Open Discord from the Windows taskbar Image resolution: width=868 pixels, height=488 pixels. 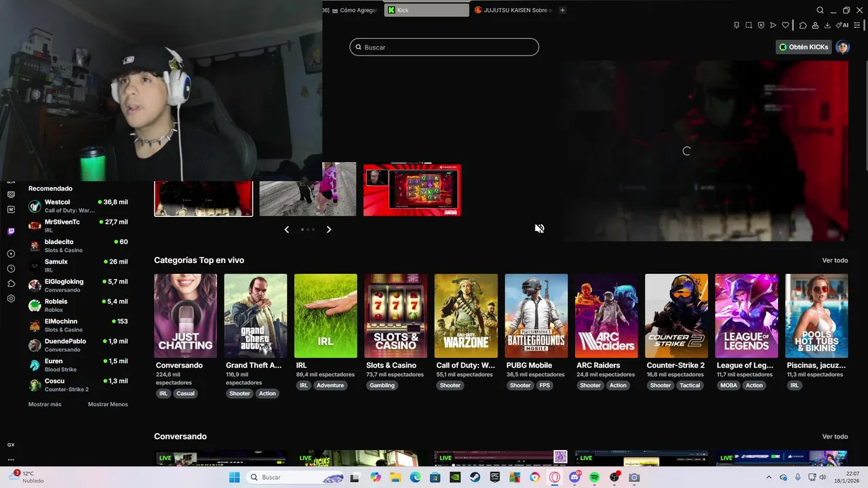click(575, 477)
